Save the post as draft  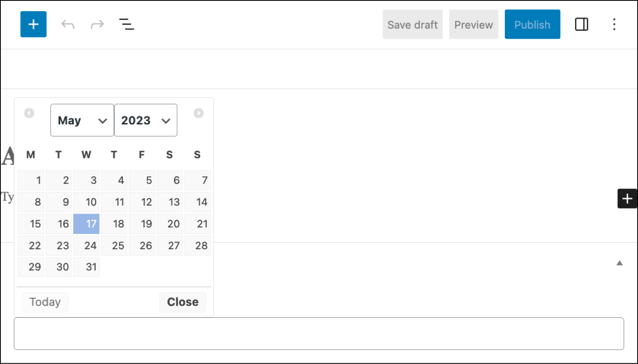[x=412, y=24]
